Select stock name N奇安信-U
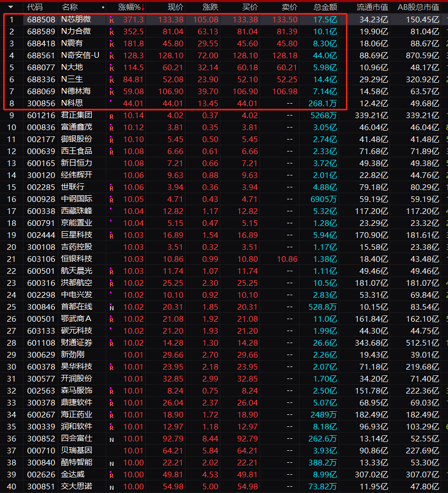Image resolution: width=448 pixels, height=493 pixels. click(x=80, y=55)
